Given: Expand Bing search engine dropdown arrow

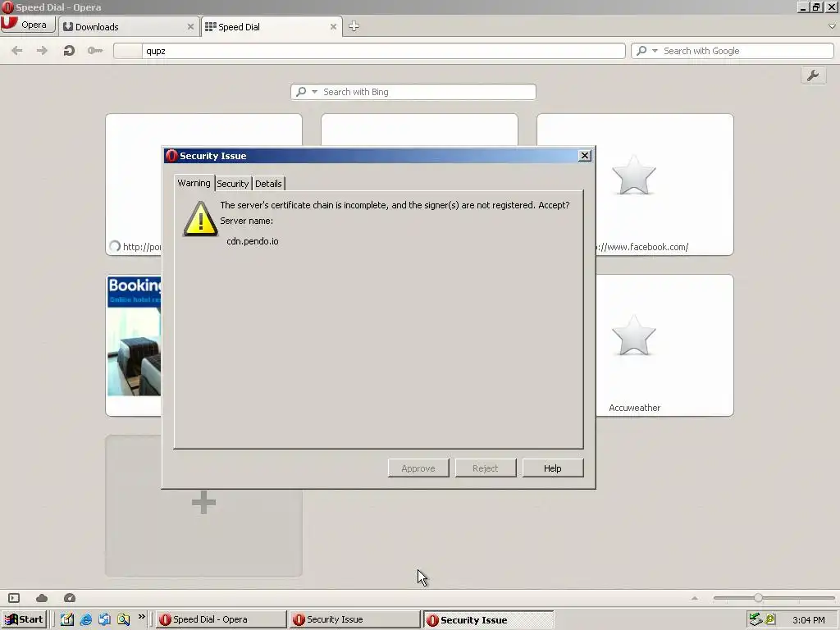Looking at the screenshot, I should [314, 92].
